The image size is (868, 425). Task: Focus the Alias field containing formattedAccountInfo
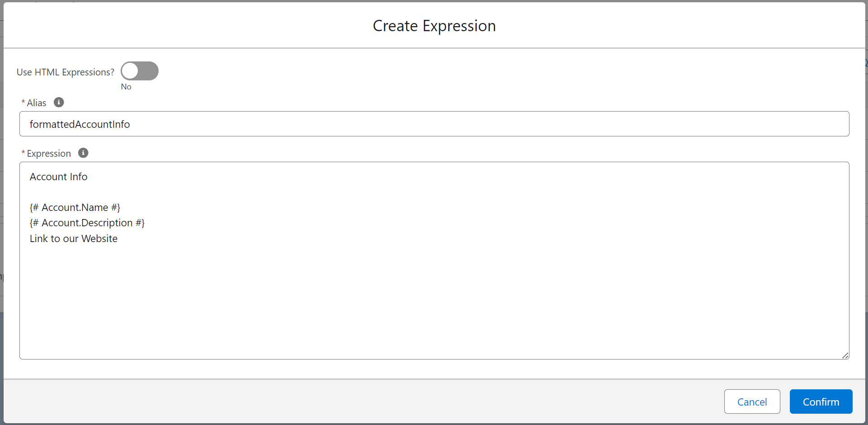tap(434, 124)
